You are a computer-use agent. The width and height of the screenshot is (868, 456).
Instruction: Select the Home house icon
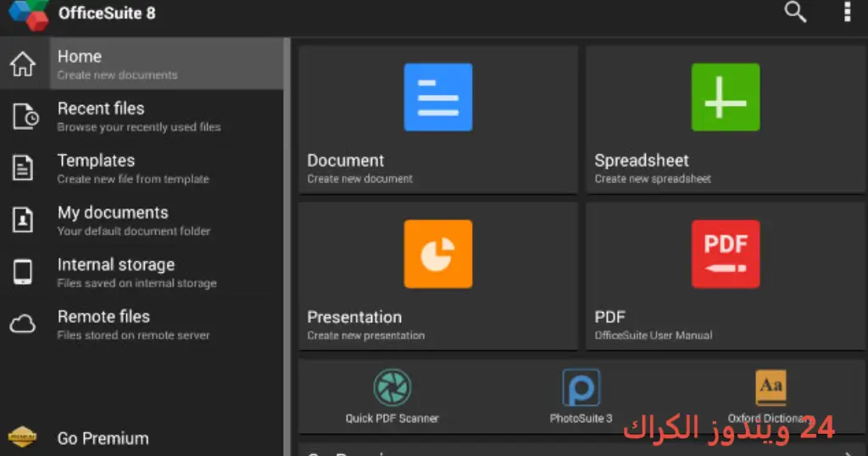(23, 64)
